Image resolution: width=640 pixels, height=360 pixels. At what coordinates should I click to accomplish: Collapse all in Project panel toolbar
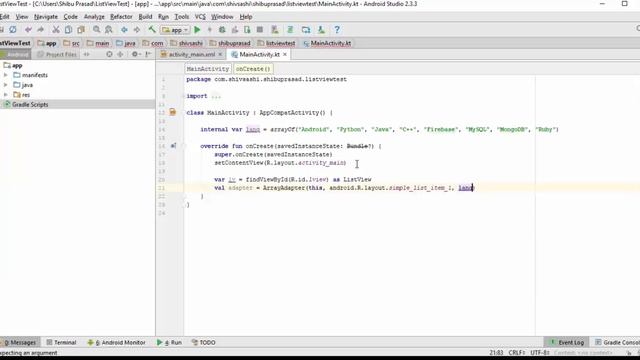(120, 54)
